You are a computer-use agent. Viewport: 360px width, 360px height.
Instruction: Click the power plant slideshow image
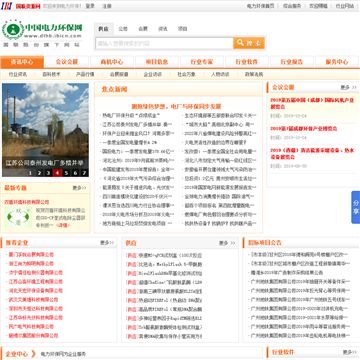tap(45, 130)
